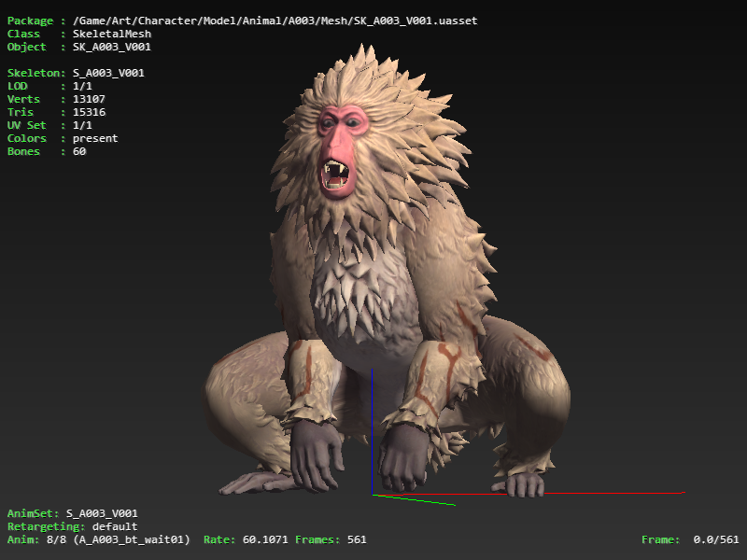Click the Object name SK_A003_V001
This screenshot has width=747, height=560.
[x=111, y=48]
